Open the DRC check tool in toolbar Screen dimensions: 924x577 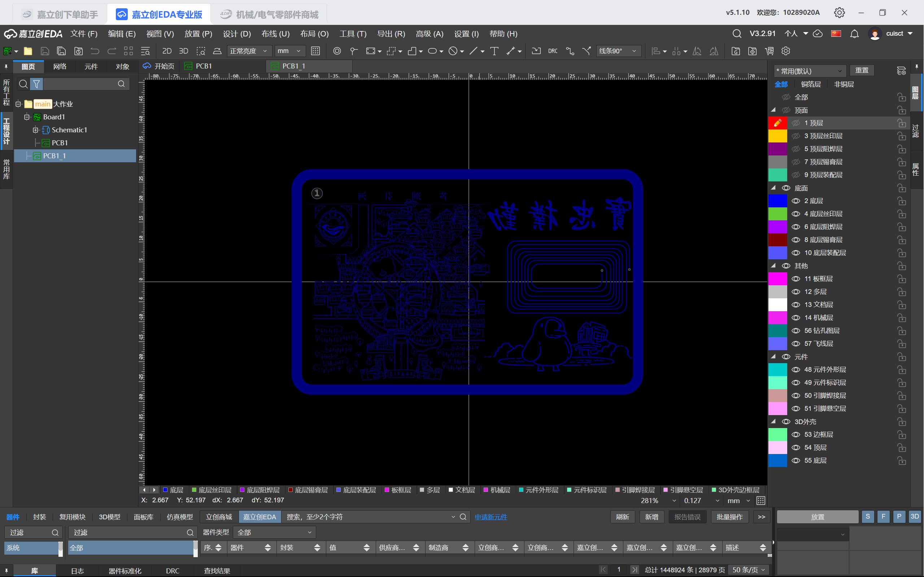553,51
